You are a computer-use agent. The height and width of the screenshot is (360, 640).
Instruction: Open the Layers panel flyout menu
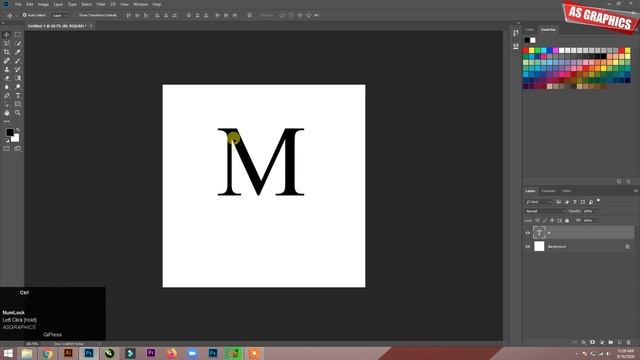point(636,191)
